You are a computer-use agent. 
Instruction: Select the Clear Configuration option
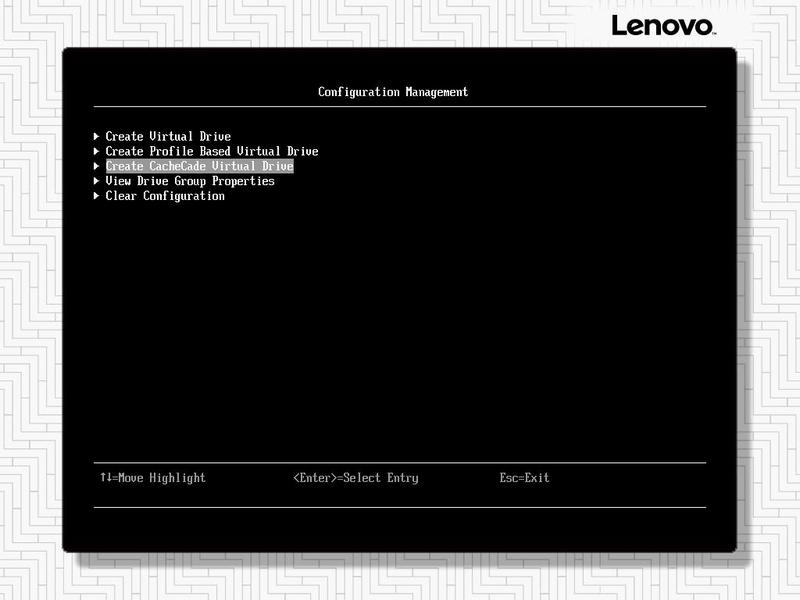[165, 196]
